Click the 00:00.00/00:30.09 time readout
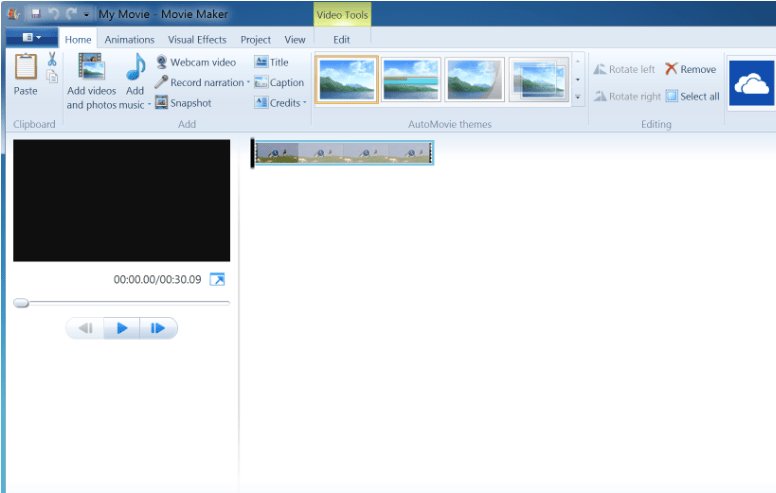 point(157,279)
